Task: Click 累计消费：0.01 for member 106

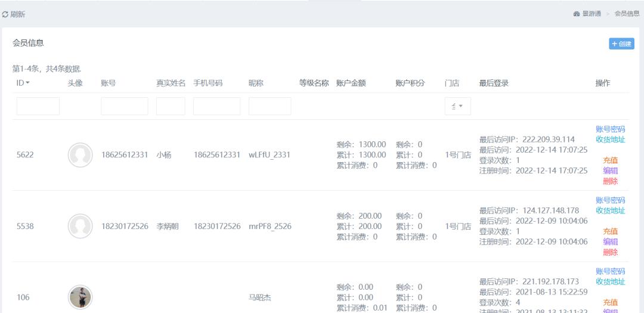Action: click(362, 308)
